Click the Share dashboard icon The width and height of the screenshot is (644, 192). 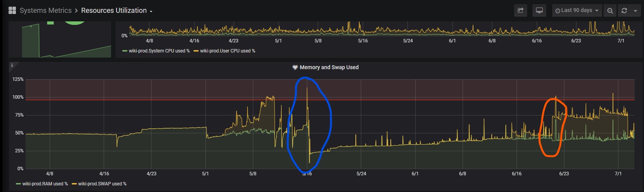point(520,10)
